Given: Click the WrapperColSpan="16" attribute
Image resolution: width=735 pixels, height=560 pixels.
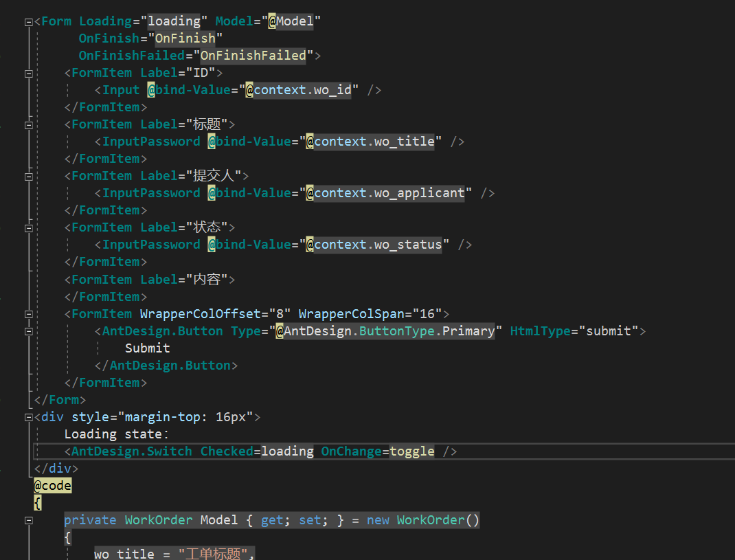Looking at the screenshot, I should 370,314.
